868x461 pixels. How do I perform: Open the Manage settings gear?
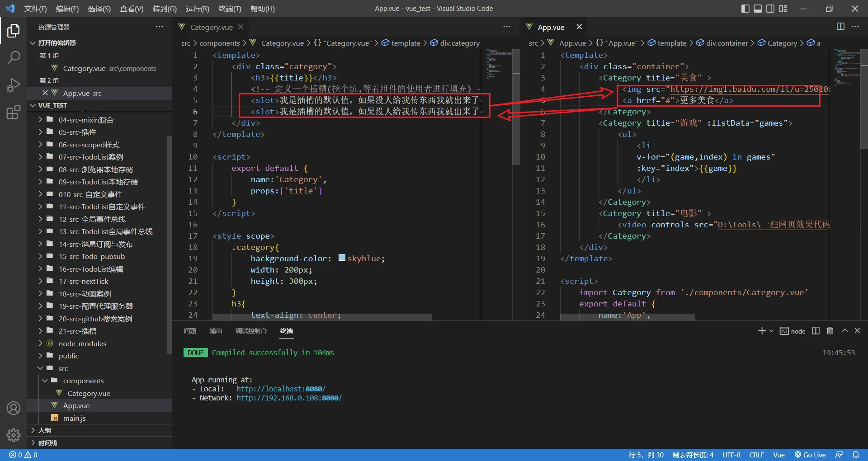point(14,435)
